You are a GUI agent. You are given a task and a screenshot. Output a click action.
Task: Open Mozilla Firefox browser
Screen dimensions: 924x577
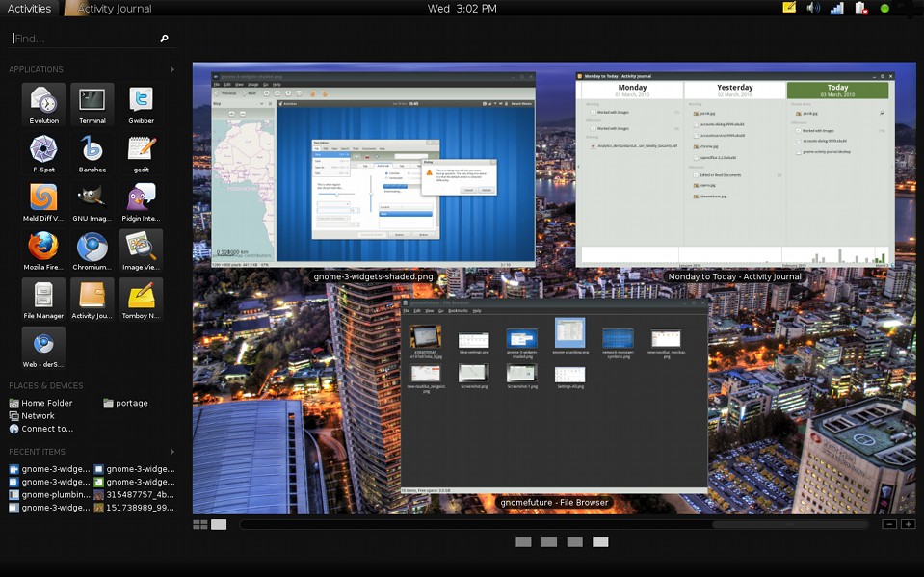pos(43,250)
